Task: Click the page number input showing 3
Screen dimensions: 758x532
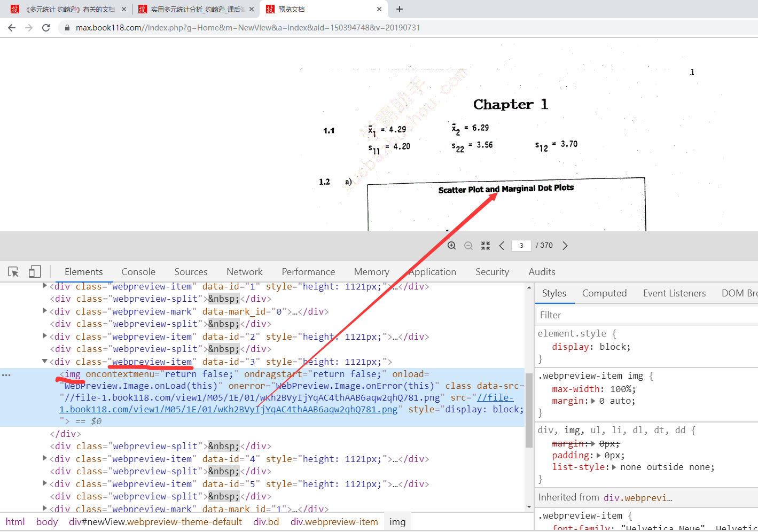Action: click(521, 245)
